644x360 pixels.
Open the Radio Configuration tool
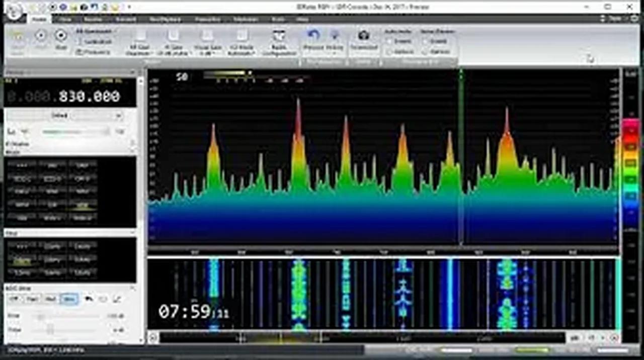pyautogui.click(x=279, y=40)
